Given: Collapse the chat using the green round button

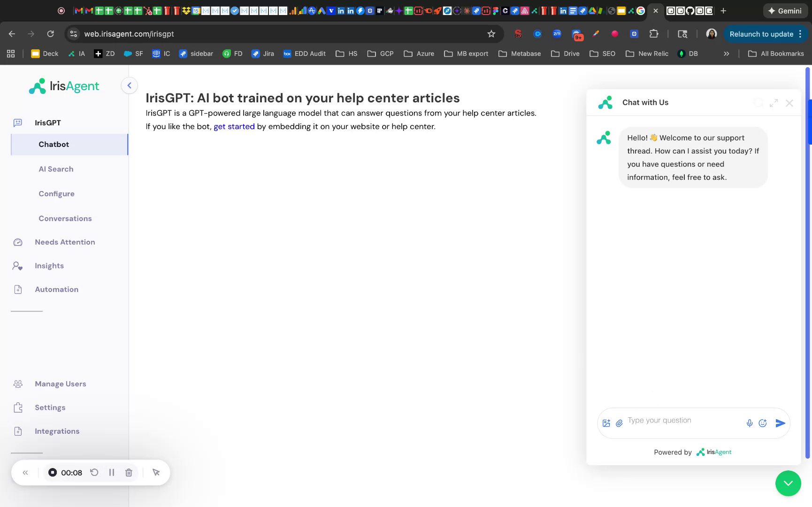Looking at the screenshot, I should 788,483.
